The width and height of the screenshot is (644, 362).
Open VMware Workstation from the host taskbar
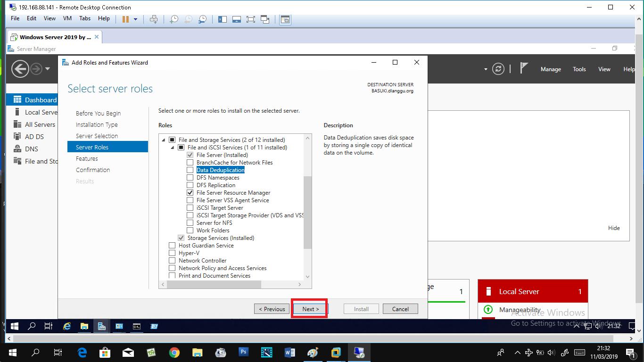tap(336, 352)
